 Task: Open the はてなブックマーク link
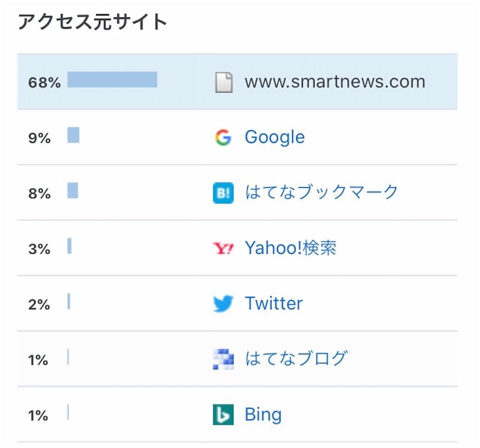[x=321, y=192]
